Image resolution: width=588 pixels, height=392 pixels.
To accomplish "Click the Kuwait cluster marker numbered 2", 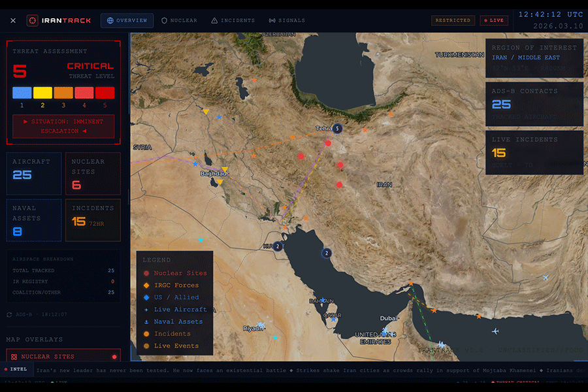I will (x=278, y=246).
